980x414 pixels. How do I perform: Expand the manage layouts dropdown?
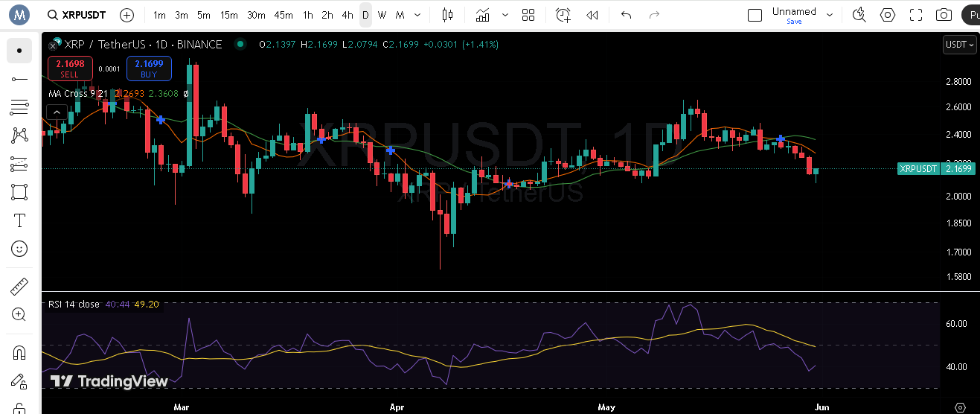(830, 15)
